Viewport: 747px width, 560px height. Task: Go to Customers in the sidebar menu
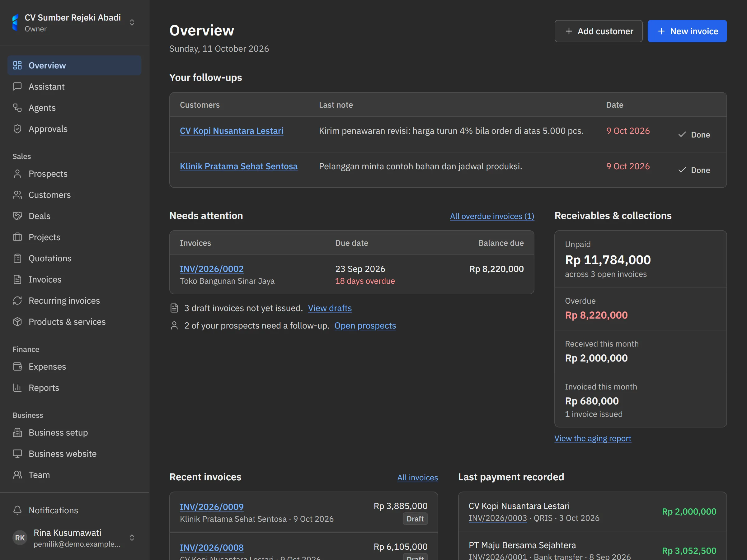(x=74, y=195)
